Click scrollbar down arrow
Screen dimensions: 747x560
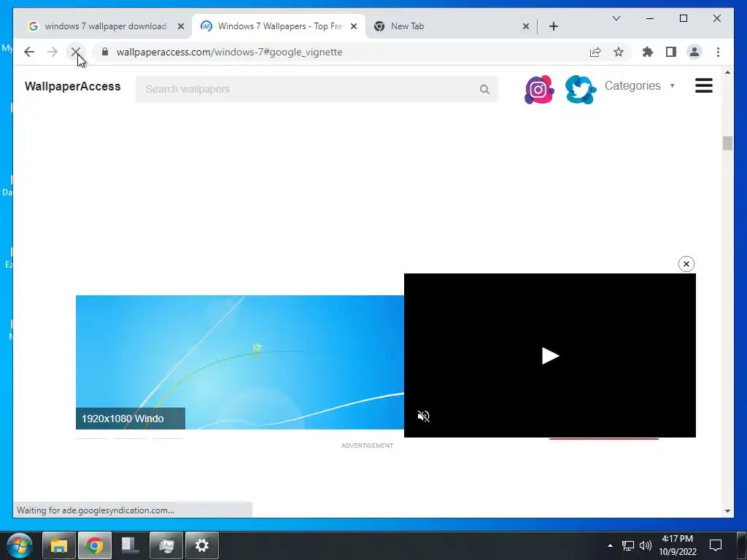(x=727, y=511)
